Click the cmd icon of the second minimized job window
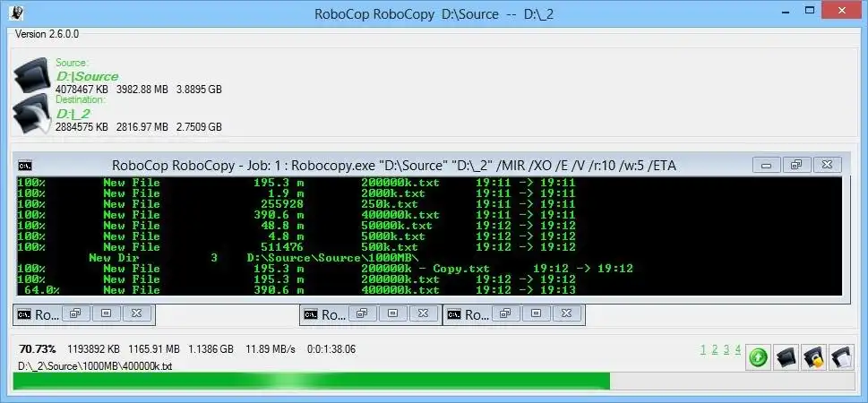The height and width of the screenshot is (403, 868). click(311, 314)
